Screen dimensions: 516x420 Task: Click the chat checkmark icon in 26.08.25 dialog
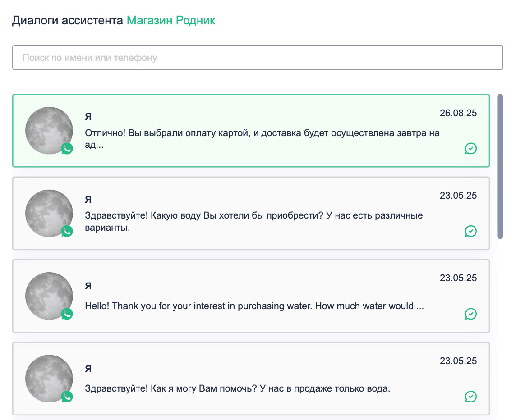click(470, 149)
